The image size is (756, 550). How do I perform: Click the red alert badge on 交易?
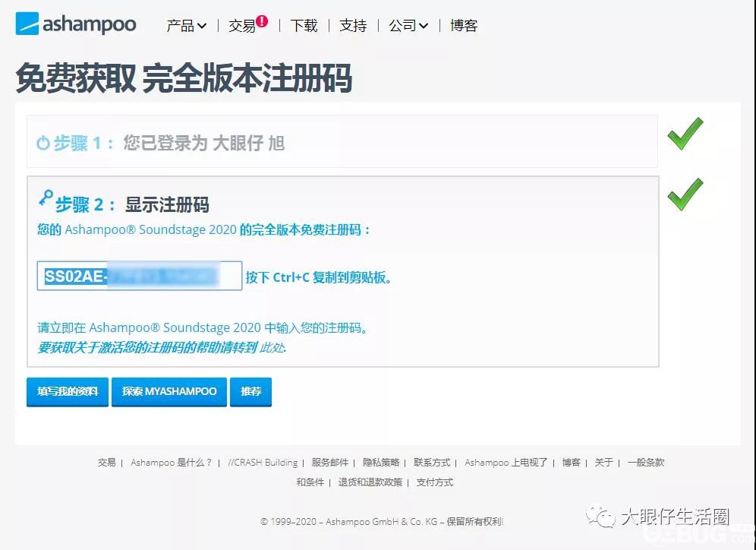coord(262,21)
